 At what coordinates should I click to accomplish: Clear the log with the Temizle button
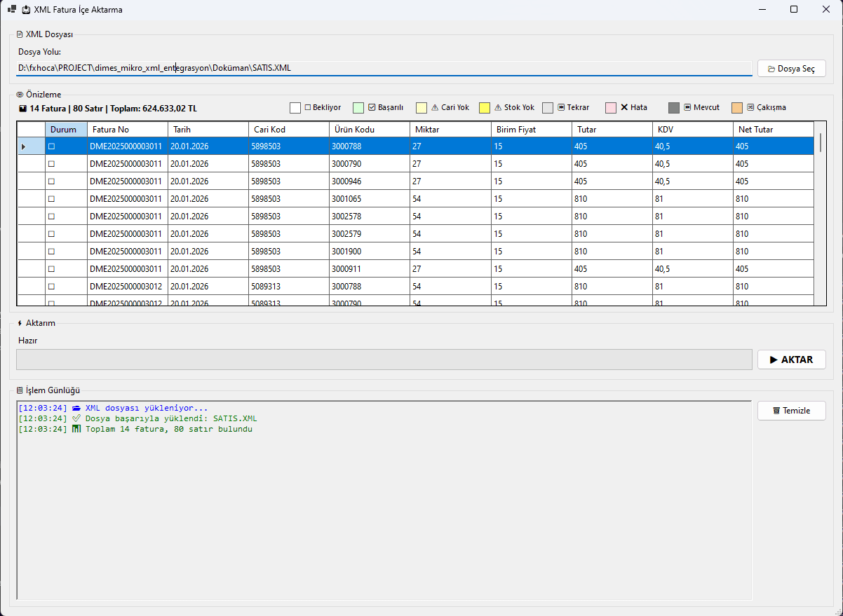pos(791,411)
